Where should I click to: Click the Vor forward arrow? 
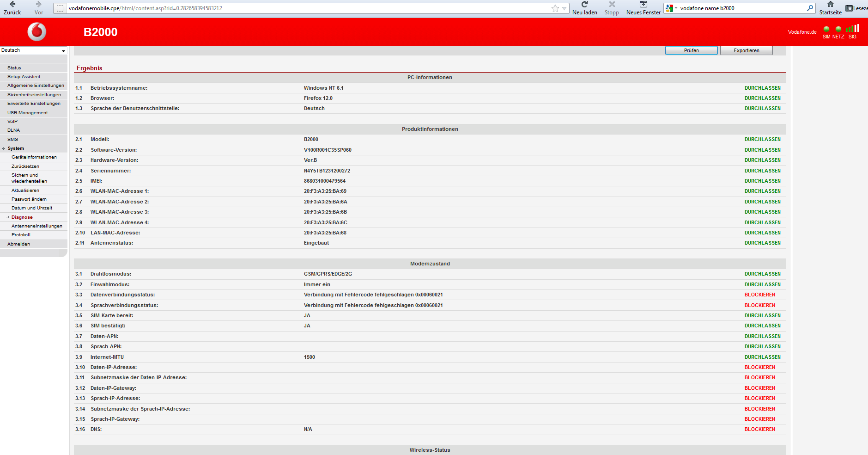coord(39,5)
